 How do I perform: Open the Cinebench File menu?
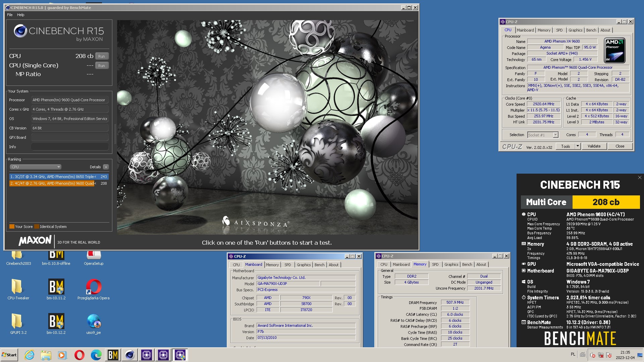10,15
